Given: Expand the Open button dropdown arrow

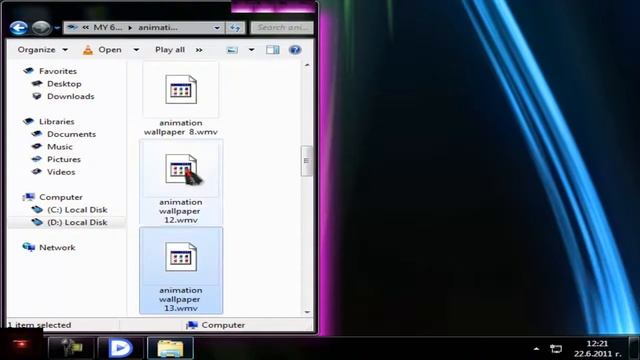Looking at the screenshot, I should pos(136,50).
